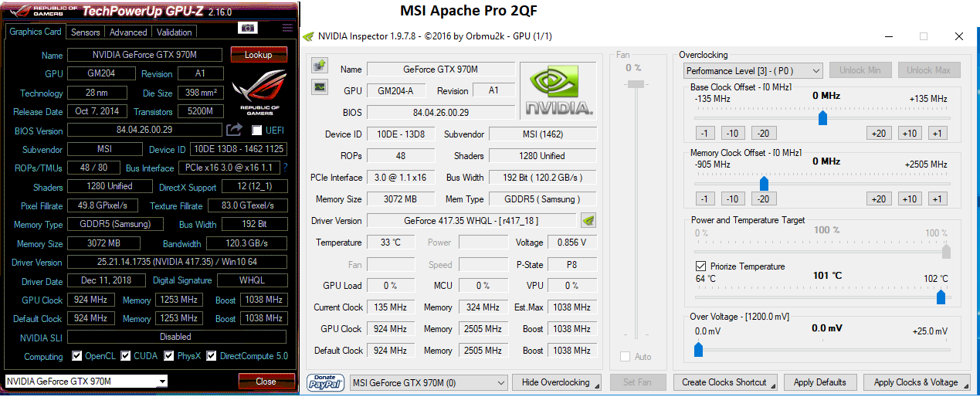
Task: Switch to the Sensors tab
Action: [85, 32]
